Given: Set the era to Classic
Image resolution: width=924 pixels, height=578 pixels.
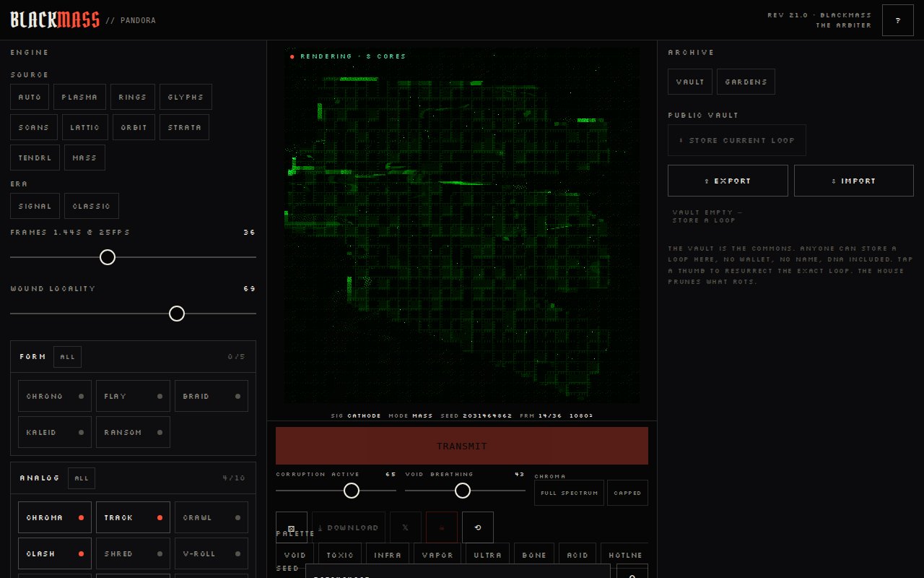Looking at the screenshot, I should (x=92, y=206).
